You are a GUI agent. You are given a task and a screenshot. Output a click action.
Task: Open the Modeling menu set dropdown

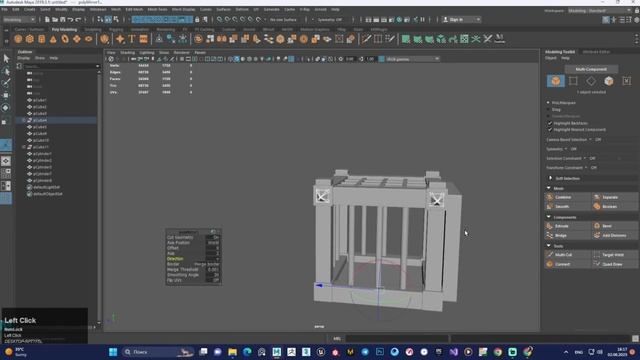[19, 20]
